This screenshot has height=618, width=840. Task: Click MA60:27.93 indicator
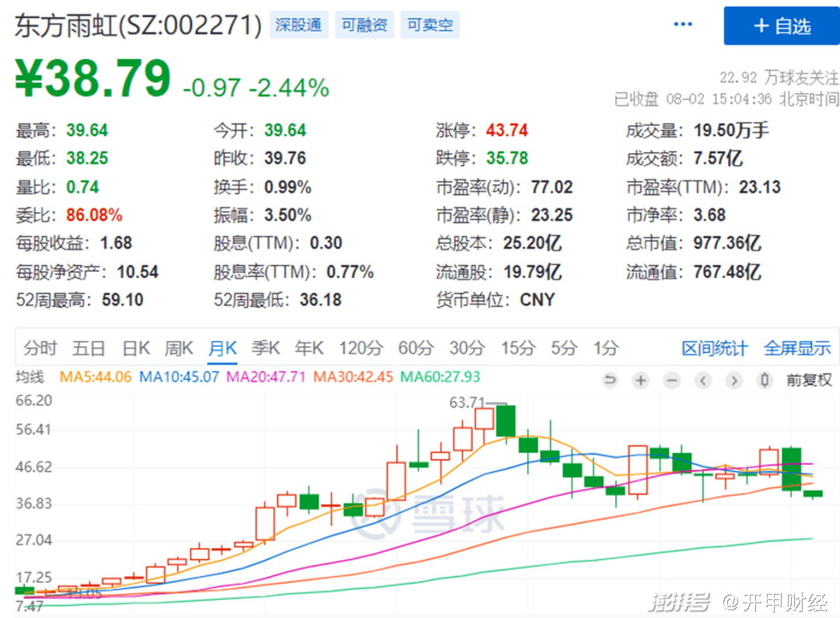(x=440, y=377)
